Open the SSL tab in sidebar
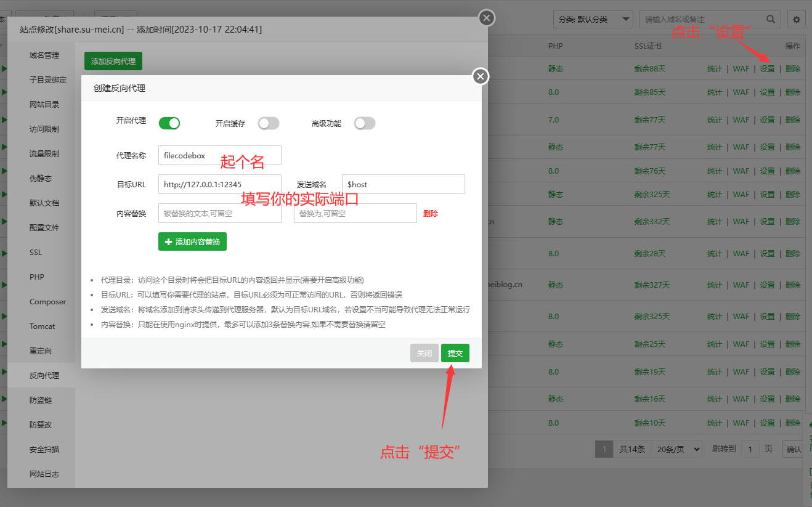 coord(36,252)
